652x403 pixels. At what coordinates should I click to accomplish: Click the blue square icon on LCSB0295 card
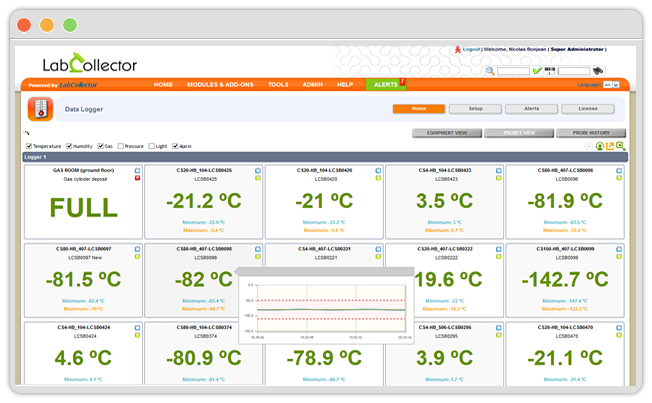coord(499,328)
